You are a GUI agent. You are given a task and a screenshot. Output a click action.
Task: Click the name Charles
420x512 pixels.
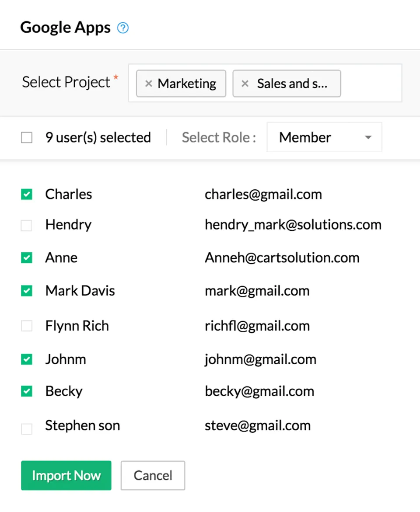tap(69, 194)
